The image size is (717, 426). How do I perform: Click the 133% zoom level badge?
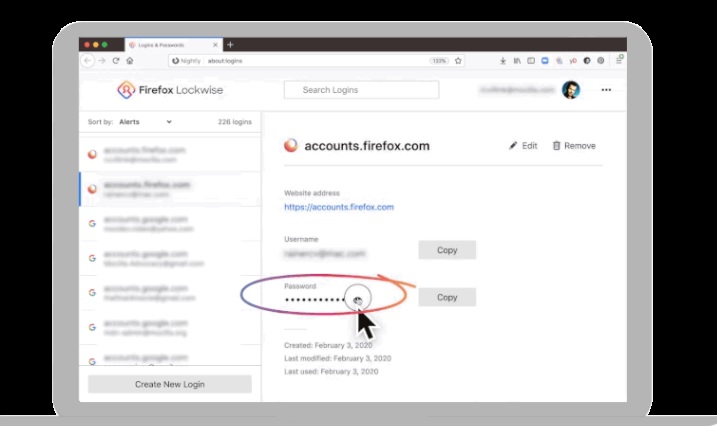[x=439, y=61]
